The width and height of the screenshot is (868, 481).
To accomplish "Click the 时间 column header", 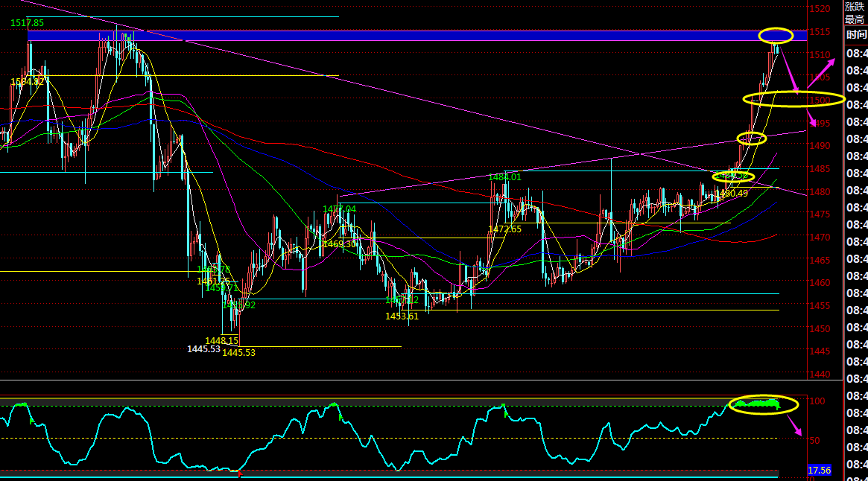I will click(856, 34).
